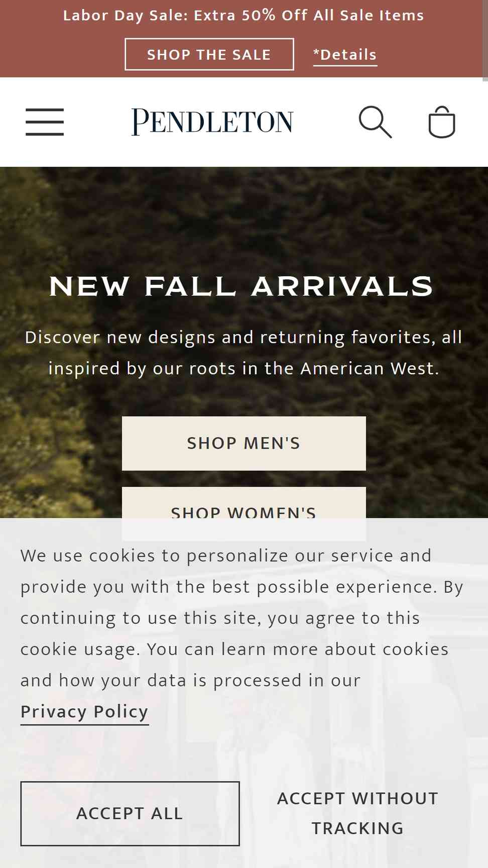Image resolution: width=488 pixels, height=868 pixels.
Task: Click the page scrollbar thumb
Action: click(x=485, y=40)
